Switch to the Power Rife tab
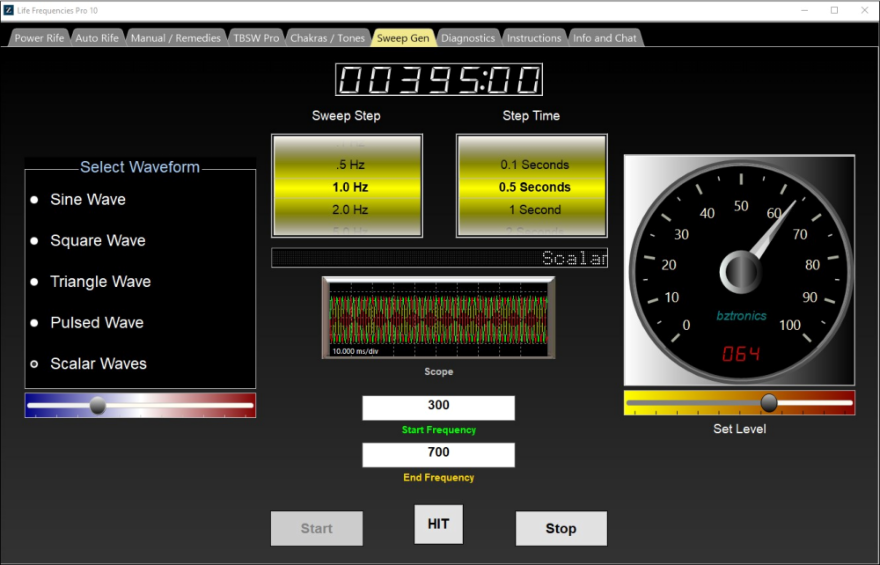The height and width of the screenshot is (565, 880). (41, 38)
